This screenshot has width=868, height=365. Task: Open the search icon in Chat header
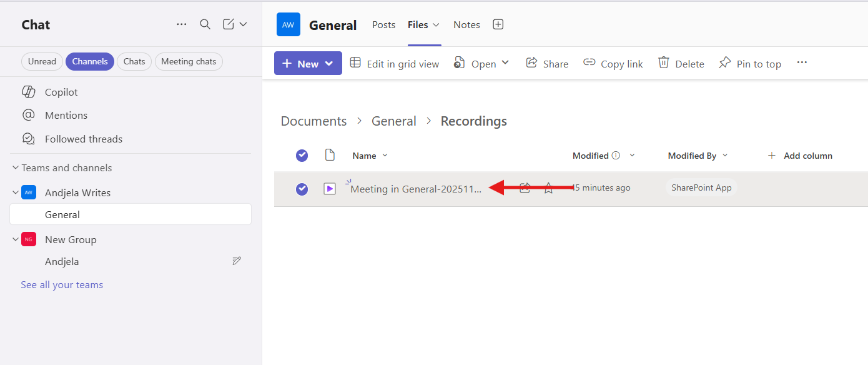[205, 24]
